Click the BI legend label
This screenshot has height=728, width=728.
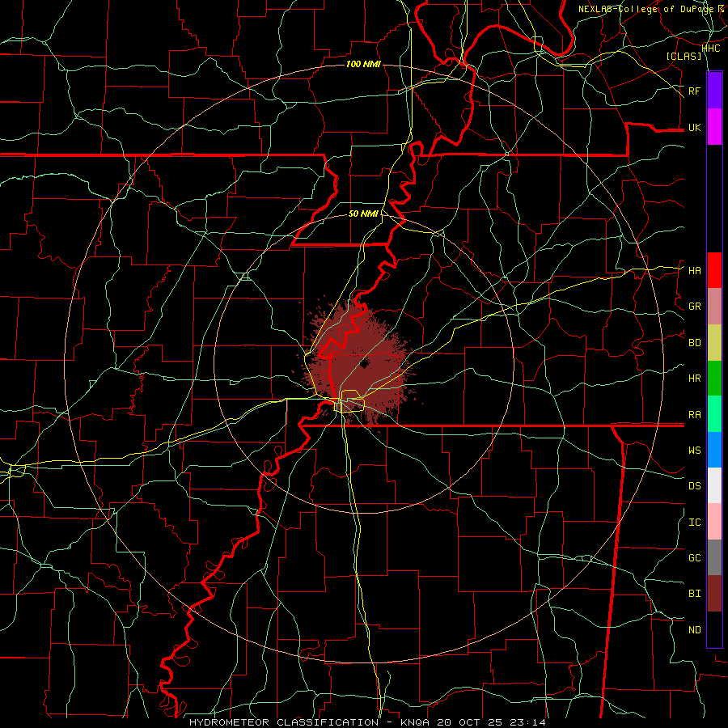pyautogui.click(x=694, y=594)
